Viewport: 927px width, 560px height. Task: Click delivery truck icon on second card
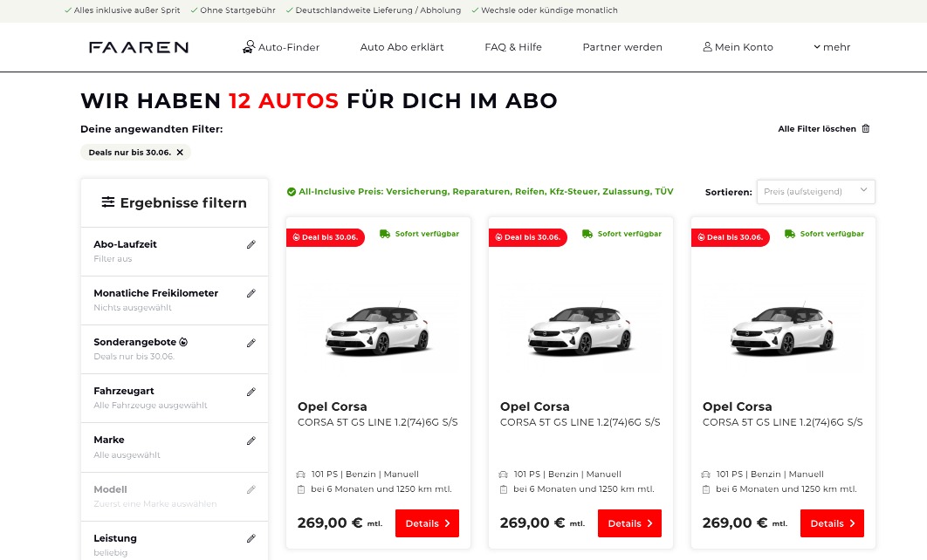coord(587,234)
